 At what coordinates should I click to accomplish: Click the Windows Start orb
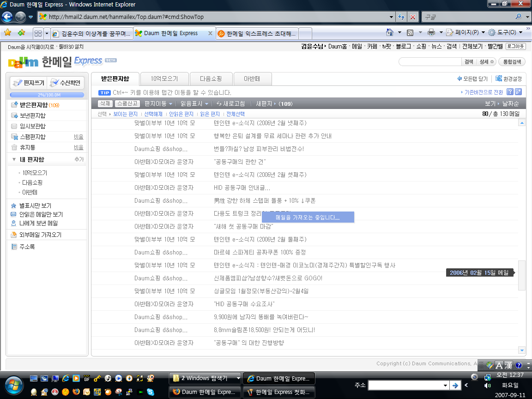[x=14, y=386]
